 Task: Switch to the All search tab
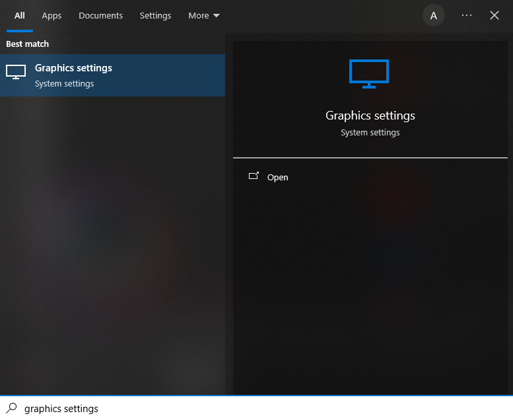pos(20,16)
